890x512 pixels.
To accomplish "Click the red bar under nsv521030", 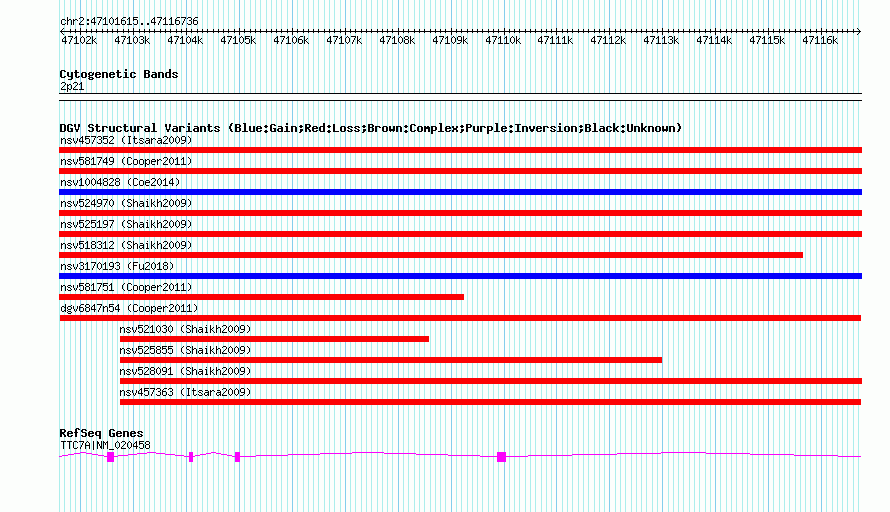I will pos(274,339).
